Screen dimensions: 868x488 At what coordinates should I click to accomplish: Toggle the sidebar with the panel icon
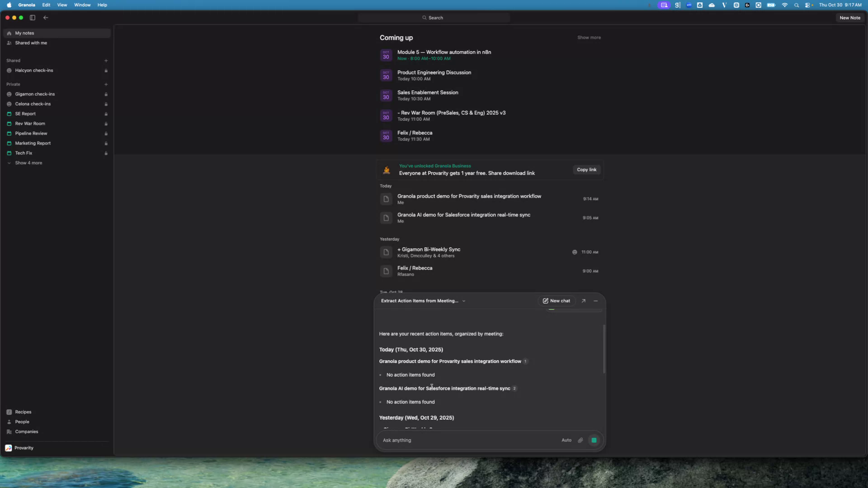(32, 18)
